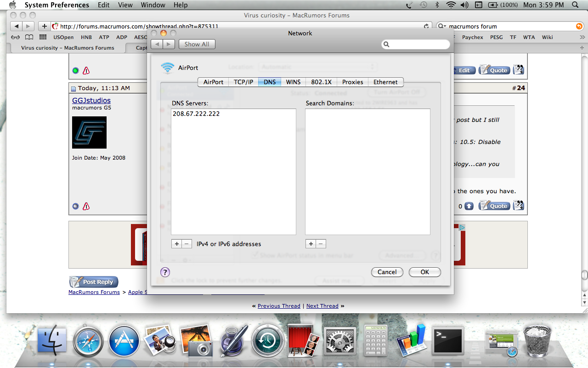Open the Bluetooth menu bar icon
This screenshot has height=368, width=588.
(x=437, y=5)
